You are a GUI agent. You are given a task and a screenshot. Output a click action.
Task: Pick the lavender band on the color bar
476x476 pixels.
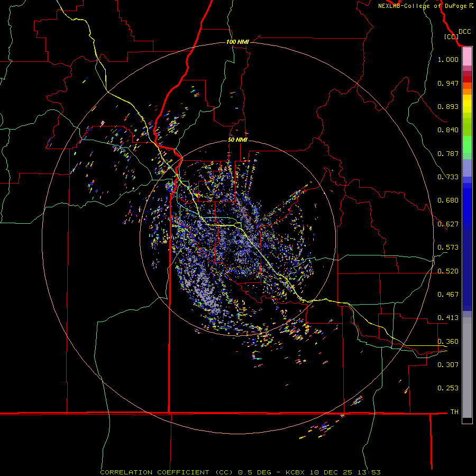(x=467, y=168)
